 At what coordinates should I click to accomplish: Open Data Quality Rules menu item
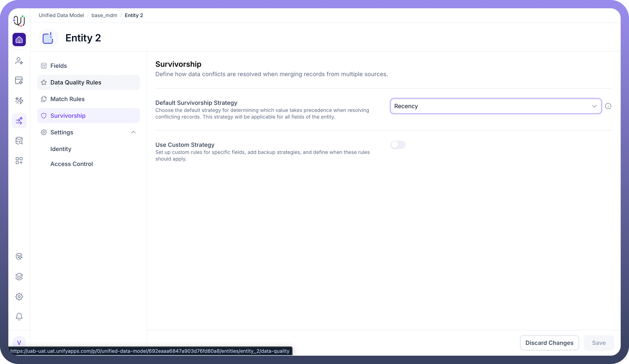pos(88,83)
